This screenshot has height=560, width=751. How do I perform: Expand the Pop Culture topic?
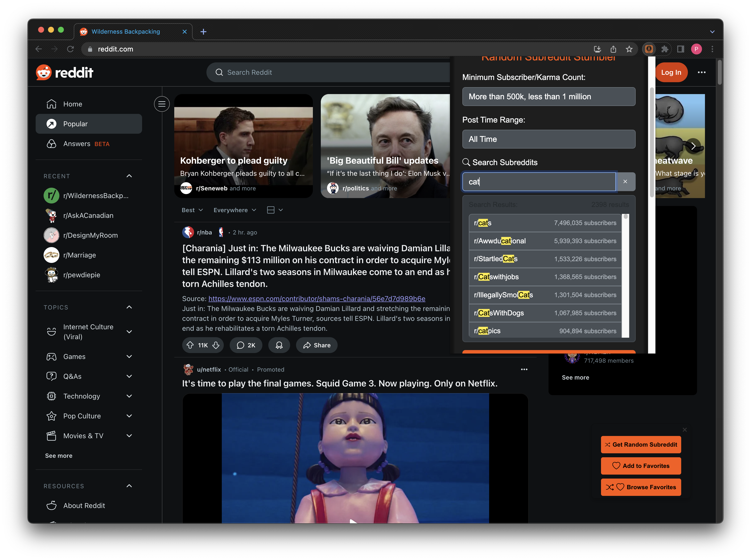point(89,416)
